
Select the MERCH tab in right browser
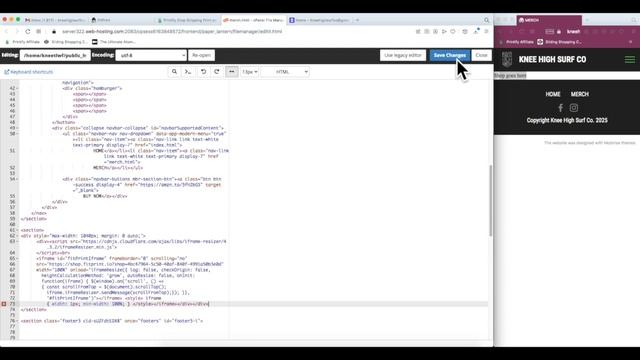549,20
